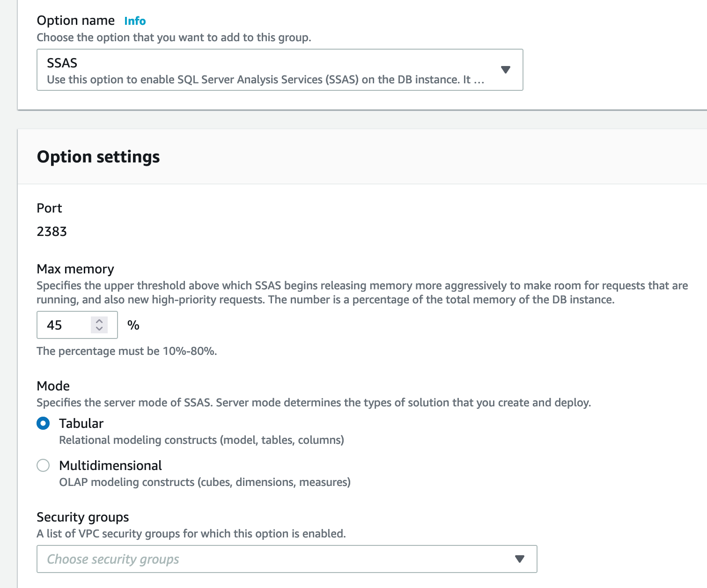Click the Tabular label text

[x=81, y=424]
